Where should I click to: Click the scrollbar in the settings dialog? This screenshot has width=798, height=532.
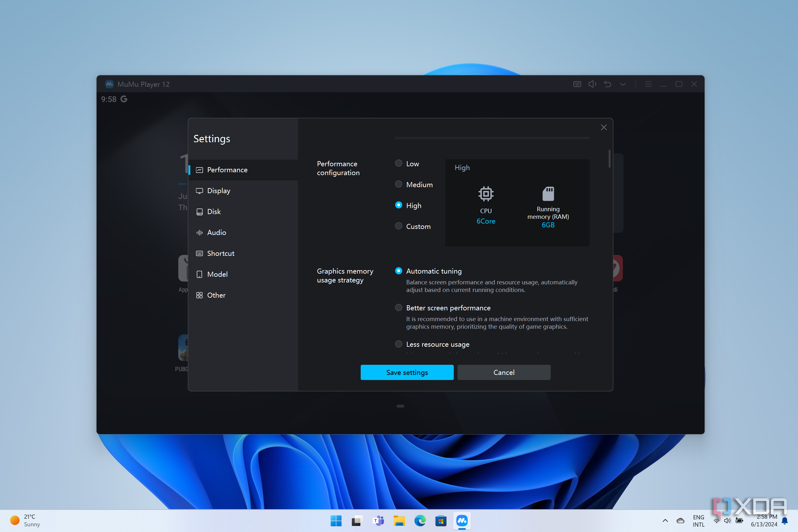pyautogui.click(x=609, y=158)
